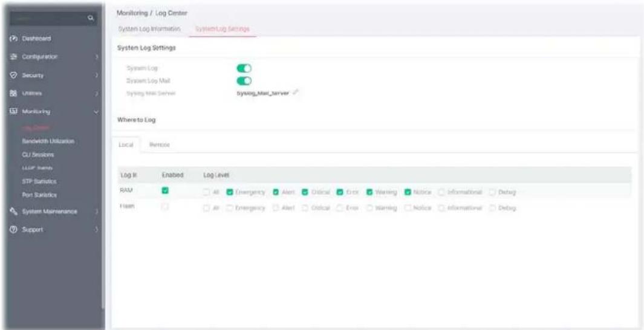Toggle the System Log switch

click(x=244, y=68)
